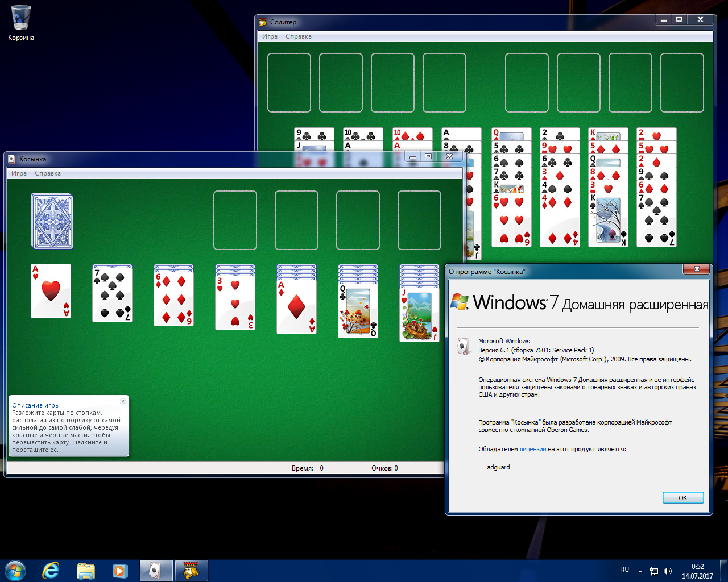Select the 7 of spades in Солитер
Screen dimensions: 728x582
coord(657,219)
